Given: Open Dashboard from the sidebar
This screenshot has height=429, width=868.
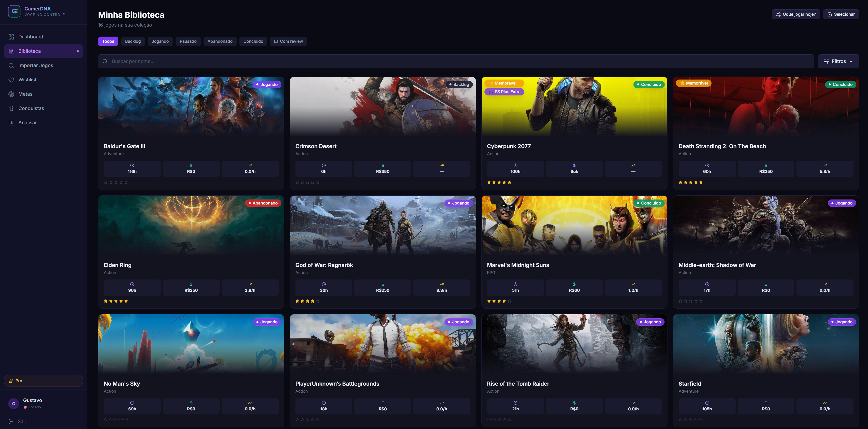Looking at the screenshot, I should [x=43, y=37].
